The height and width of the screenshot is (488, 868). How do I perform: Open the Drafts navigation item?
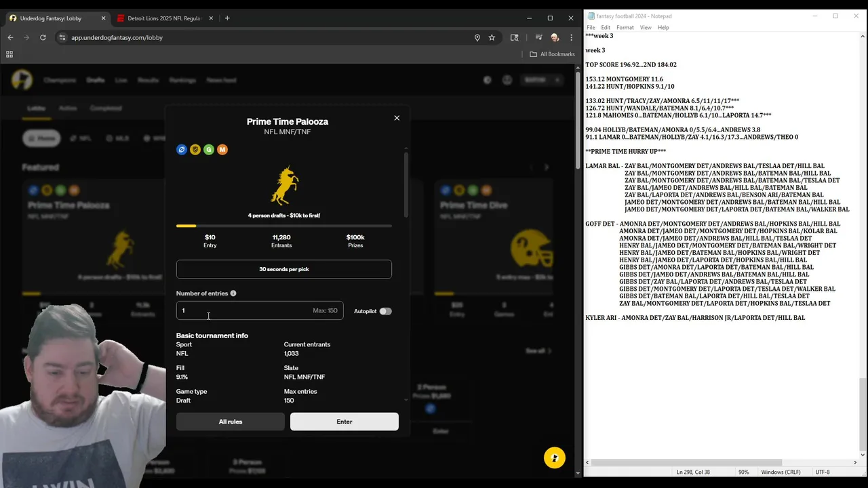(95, 80)
